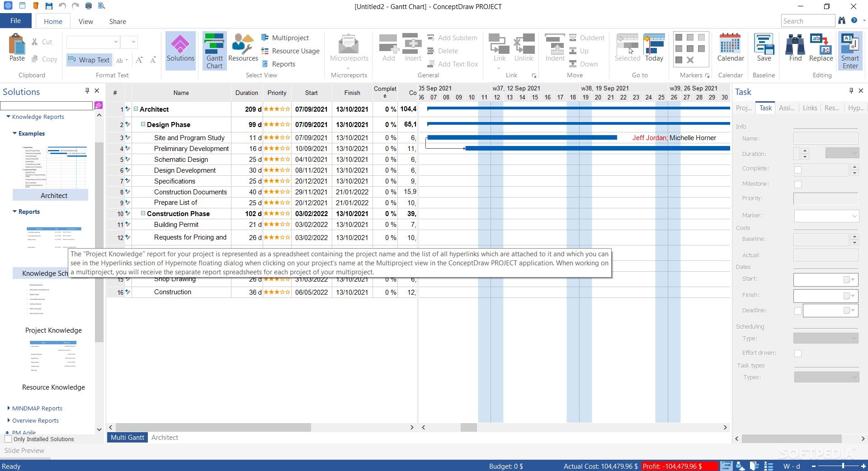Open the Resource Usage view
The image size is (868, 471).
tap(290, 51)
